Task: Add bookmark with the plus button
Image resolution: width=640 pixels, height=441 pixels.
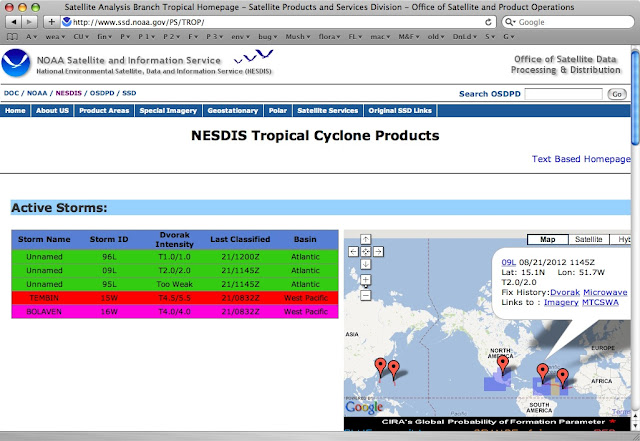Action: click(x=51, y=22)
